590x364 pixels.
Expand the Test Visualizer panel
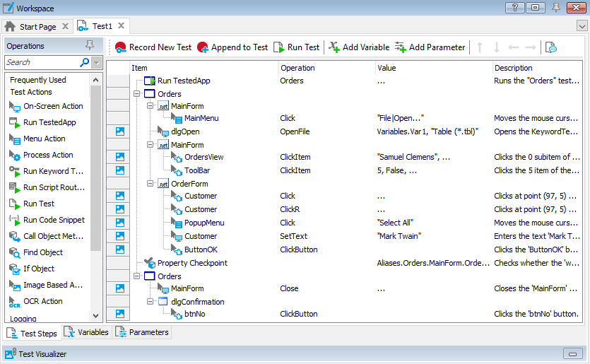573,354
